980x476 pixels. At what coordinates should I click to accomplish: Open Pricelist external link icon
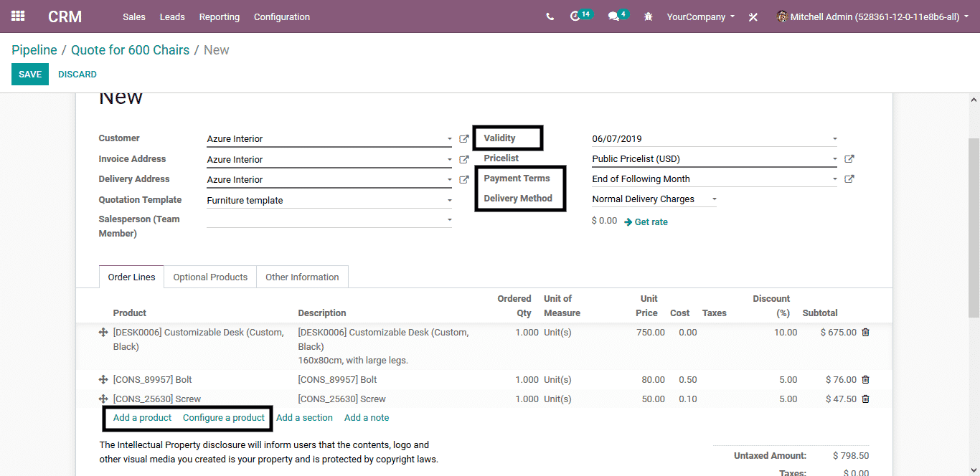click(x=849, y=159)
